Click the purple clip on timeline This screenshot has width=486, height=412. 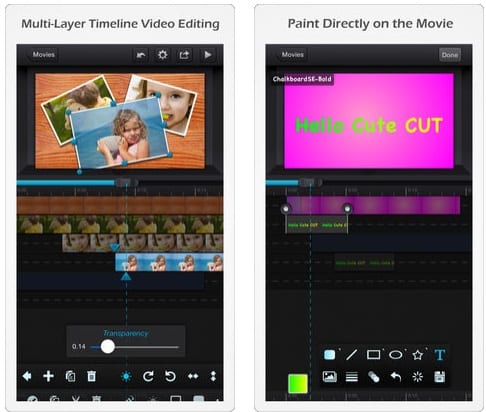click(x=373, y=205)
